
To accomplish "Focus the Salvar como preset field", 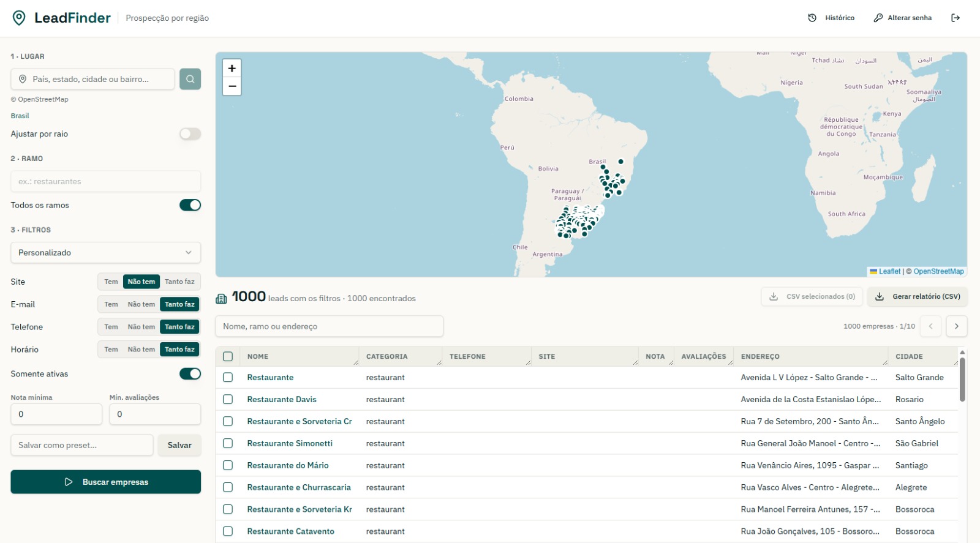I will coord(82,445).
